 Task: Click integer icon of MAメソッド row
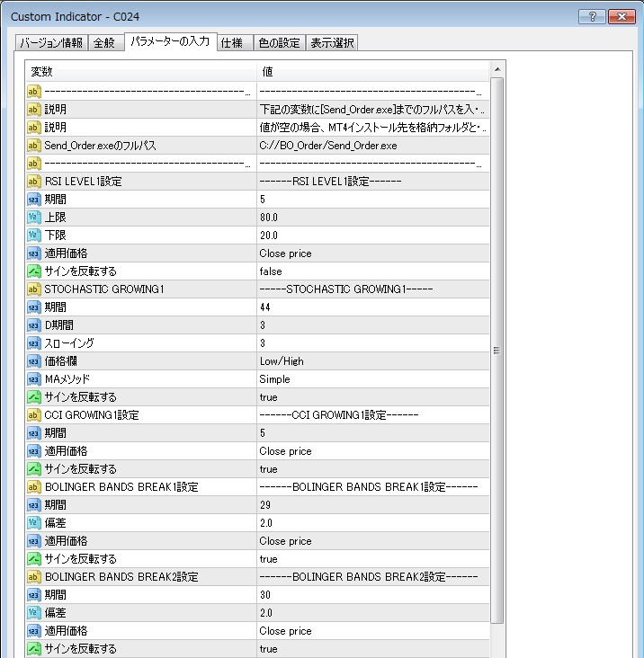click(x=33, y=379)
